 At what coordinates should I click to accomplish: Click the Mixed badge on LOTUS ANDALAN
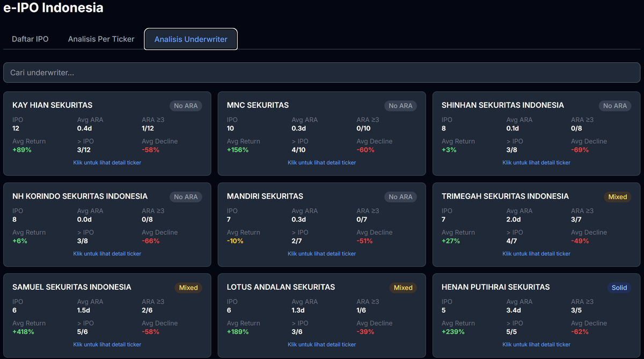point(403,288)
